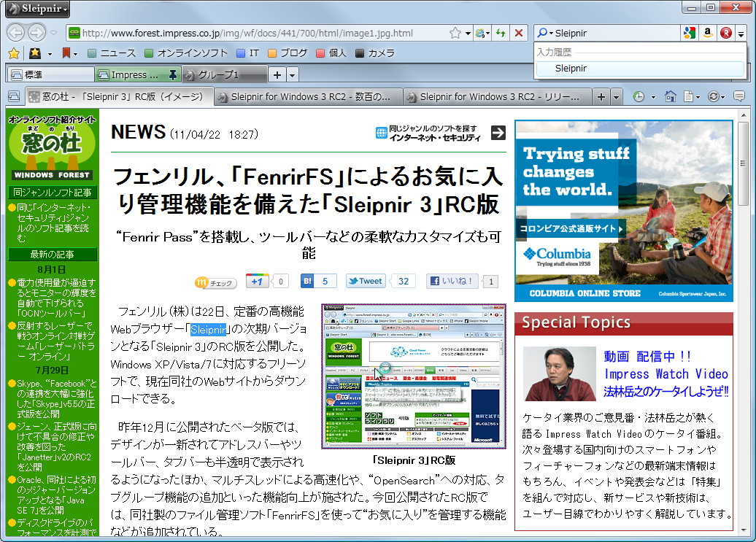Reload the page with the green arrows icon

(x=501, y=33)
